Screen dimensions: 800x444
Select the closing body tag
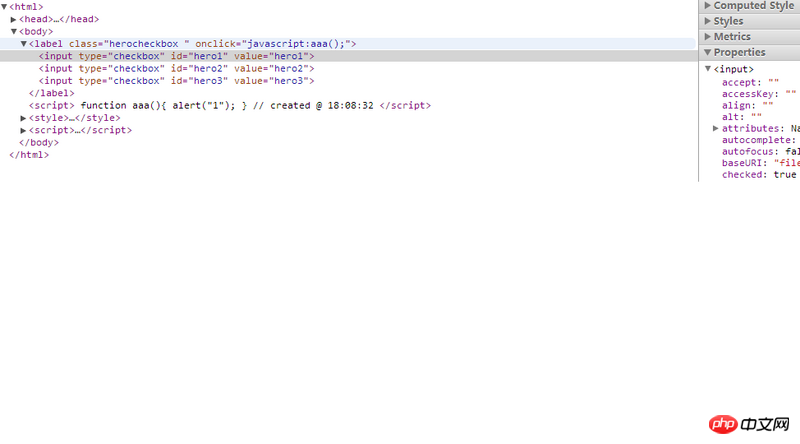coord(39,142)
